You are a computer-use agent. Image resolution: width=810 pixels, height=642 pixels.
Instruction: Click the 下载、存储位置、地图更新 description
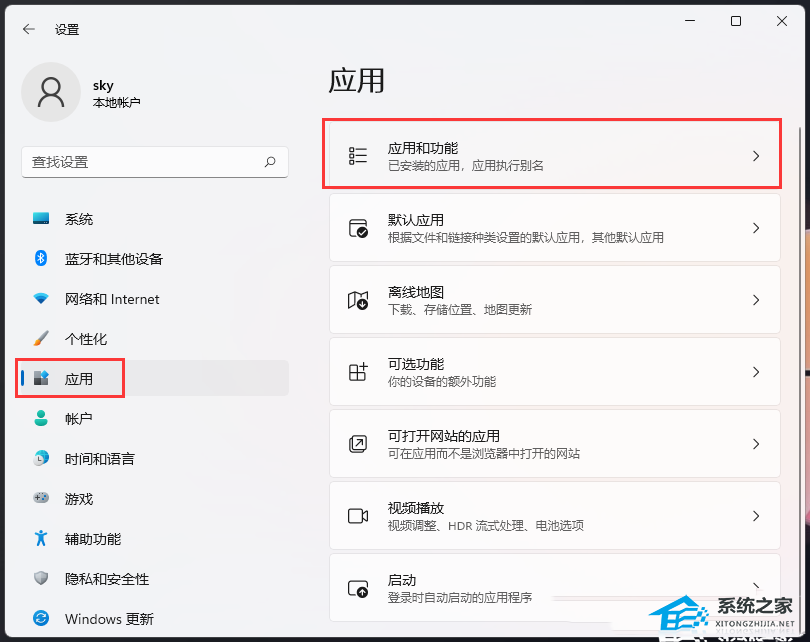(x=460, y=310)
